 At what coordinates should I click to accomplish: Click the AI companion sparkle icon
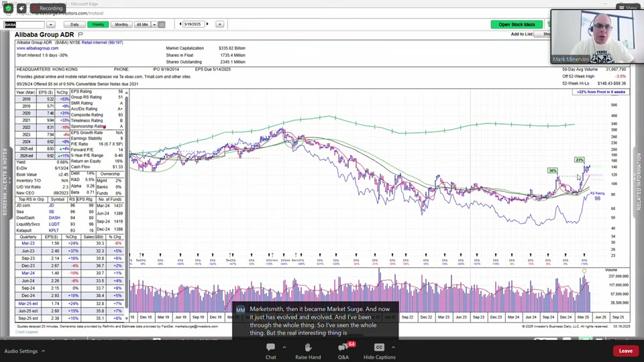click(21, 8)
